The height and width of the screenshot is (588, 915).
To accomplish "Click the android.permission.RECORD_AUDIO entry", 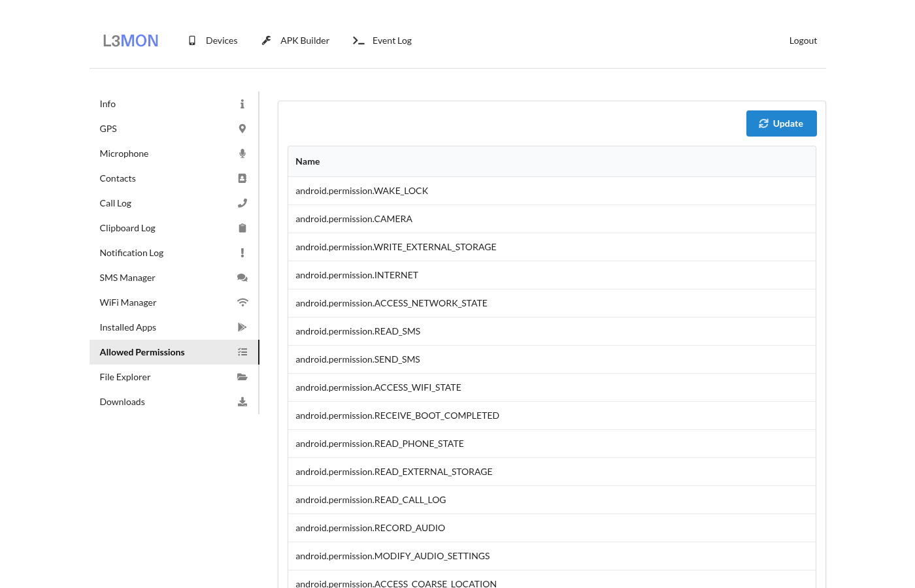I will [552, 528].
